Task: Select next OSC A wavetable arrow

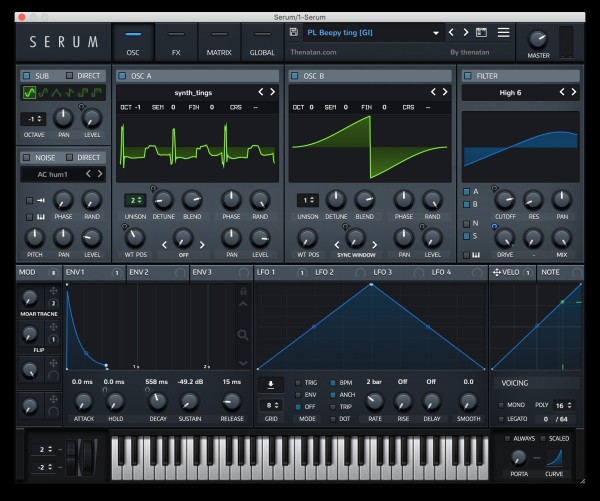Action: pos(274,92)
